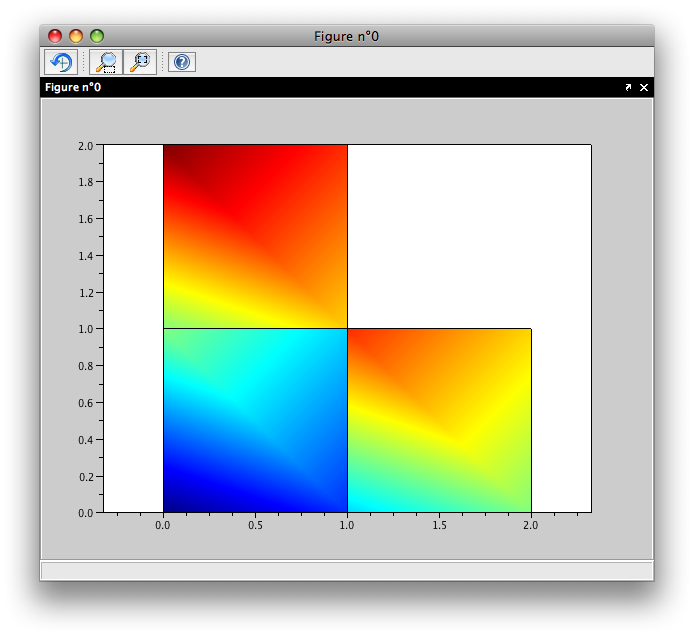This screenshot has width=694, height=636.
Task: Click the empty white upper-right plot area
Action: pyautogui.click(x=468, y=236)
